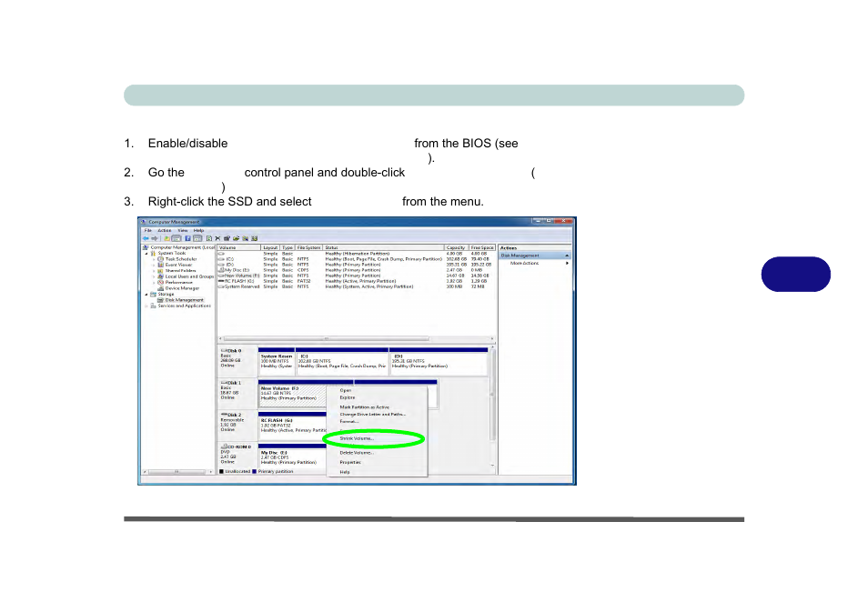
Task: Click the Refresh toolbar icon
Action: (x=208, y=238)
